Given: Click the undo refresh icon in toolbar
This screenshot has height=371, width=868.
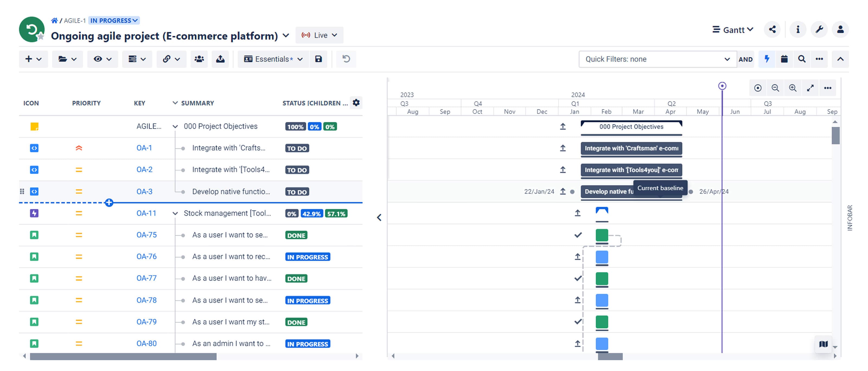Looking at the screenshot, I should 346,59.
